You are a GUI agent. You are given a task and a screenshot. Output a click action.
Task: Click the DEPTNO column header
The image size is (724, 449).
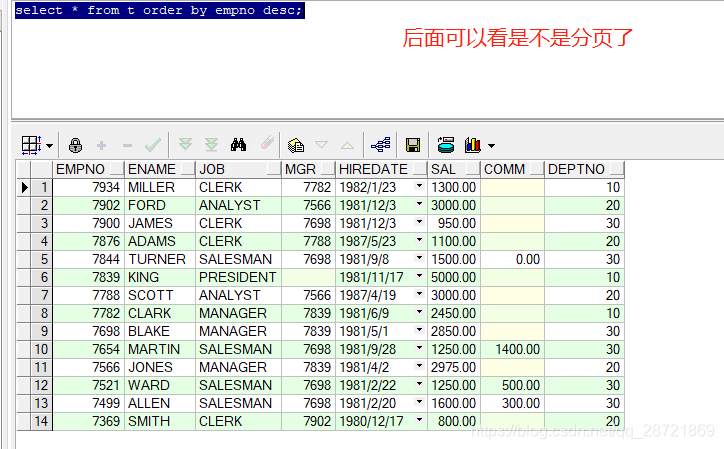point(585,169)
